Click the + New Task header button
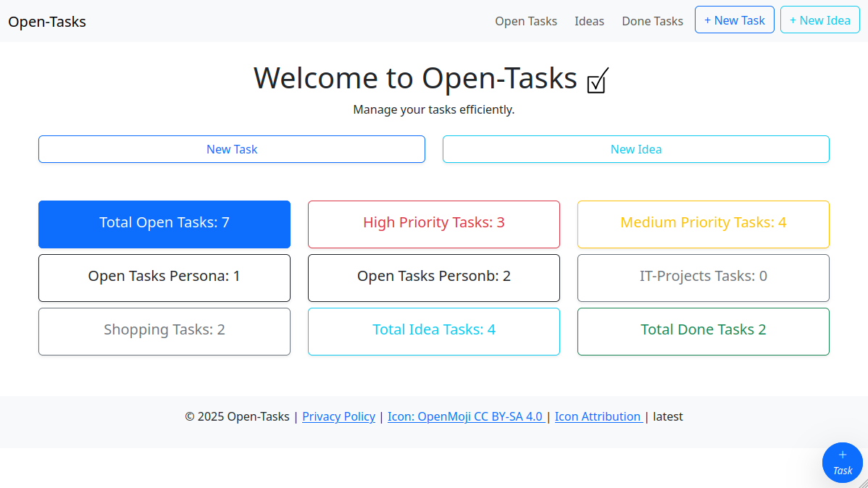The image size is (868, 488). pos(734,20)
